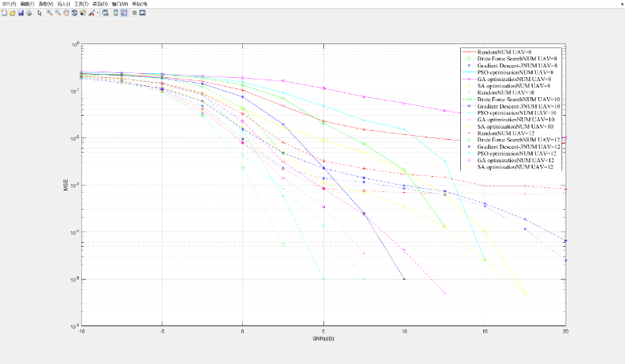This screenshot has width=625, height=364.
Task: Click legend entry 'PSO optimizationNUM UAV=12'
Action: pyautogui.click(x=516, y=153)
